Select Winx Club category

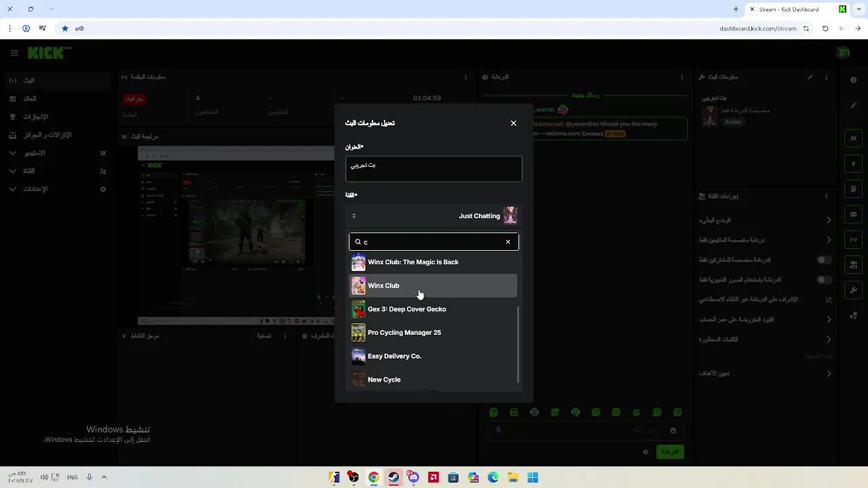click(433, 285)
